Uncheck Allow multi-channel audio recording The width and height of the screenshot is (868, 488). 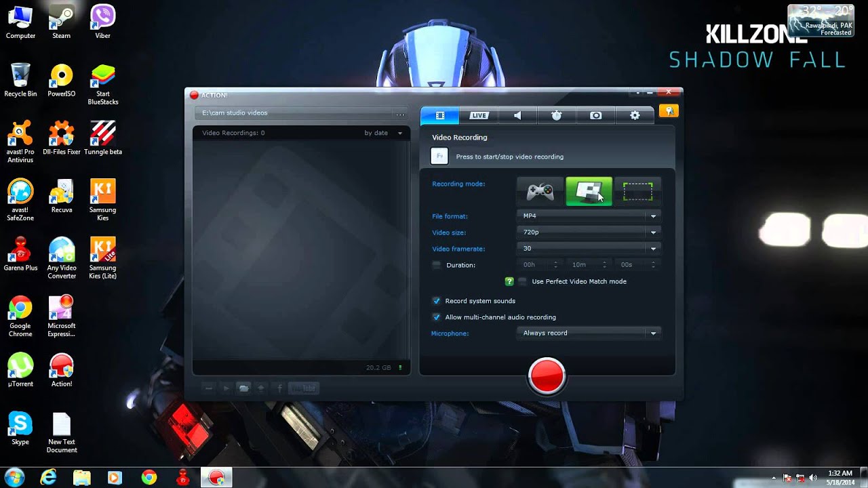437,317
